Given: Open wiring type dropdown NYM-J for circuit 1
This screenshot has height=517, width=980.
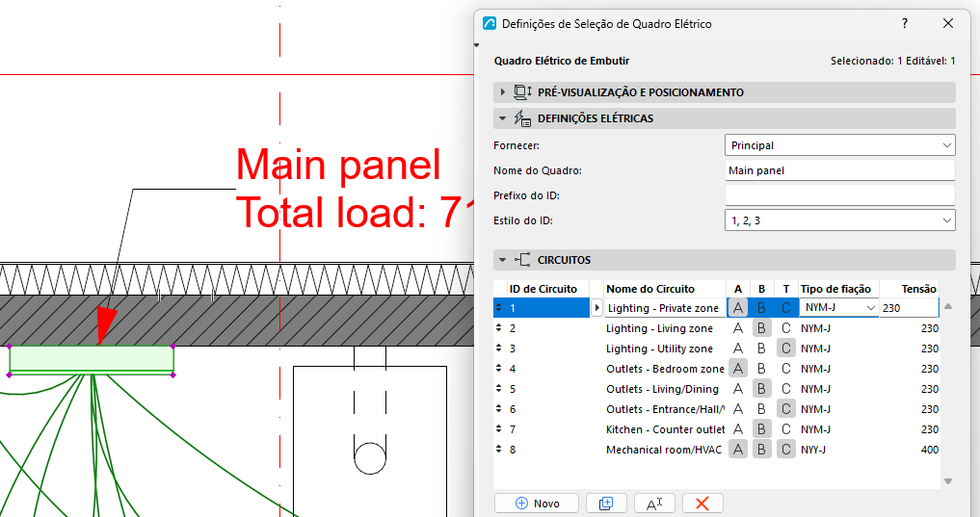Looking at the screenshot, I should click(838, 308).
